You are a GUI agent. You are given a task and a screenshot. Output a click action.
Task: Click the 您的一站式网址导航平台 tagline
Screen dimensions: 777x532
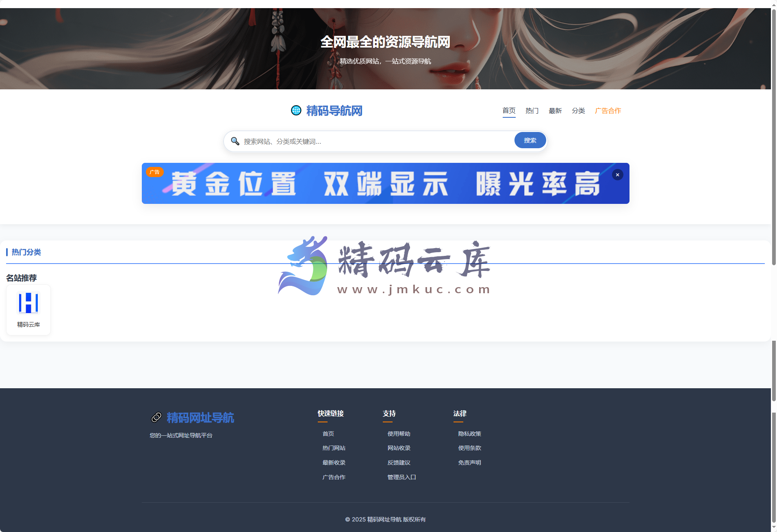[181, 435]
